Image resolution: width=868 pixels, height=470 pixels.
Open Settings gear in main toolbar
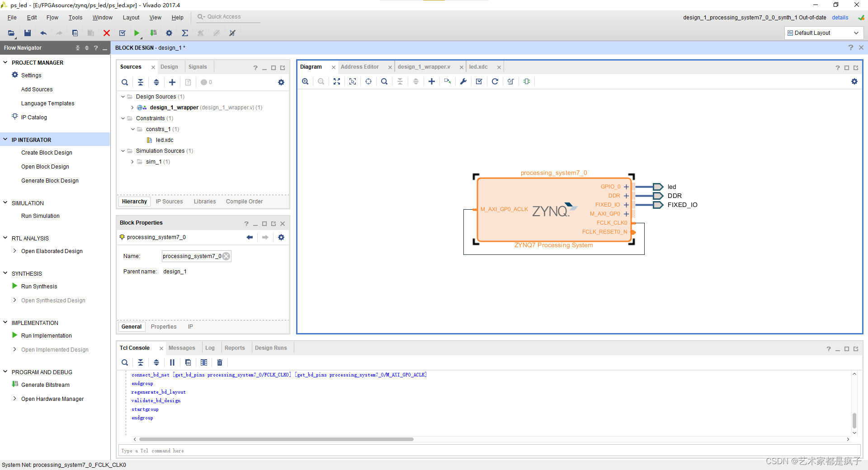click(x=169, y=33)
